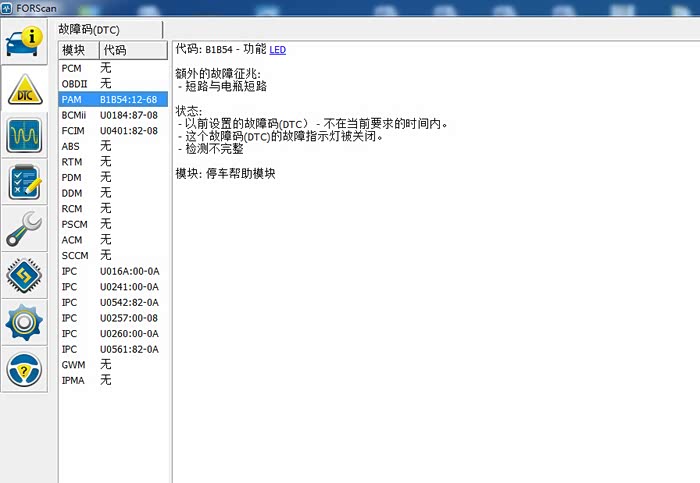Select the IPC U0561:82-0A row
The height and width of the screenshot is (483, 700).
coord(112,349)
